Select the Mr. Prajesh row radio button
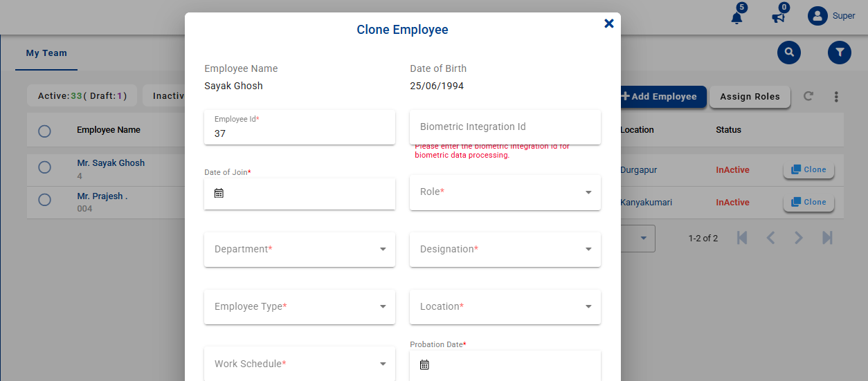The height and width of the screenshot is (381, 868). pyautogui.click(x=44, y=200)
